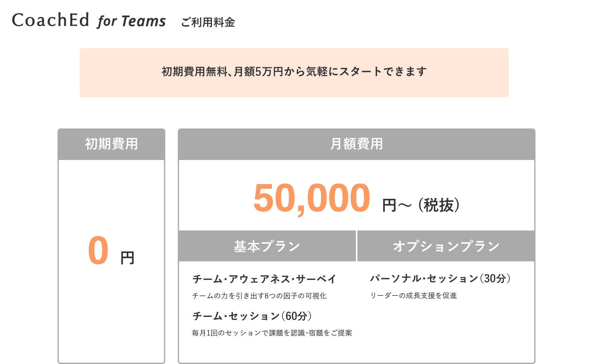Click リーダーの成長支援を促進 description
The width and height of the screenshot is (593, 364).
[x=413, y=295]
